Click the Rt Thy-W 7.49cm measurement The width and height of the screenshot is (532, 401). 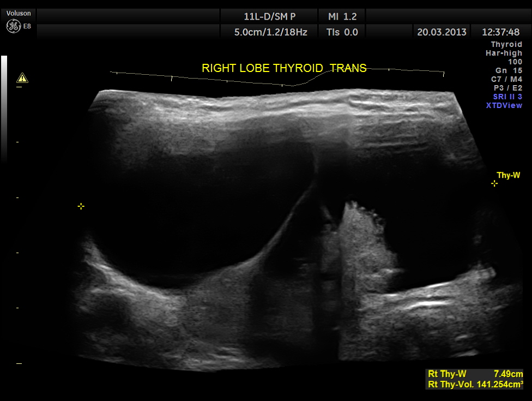475,374
